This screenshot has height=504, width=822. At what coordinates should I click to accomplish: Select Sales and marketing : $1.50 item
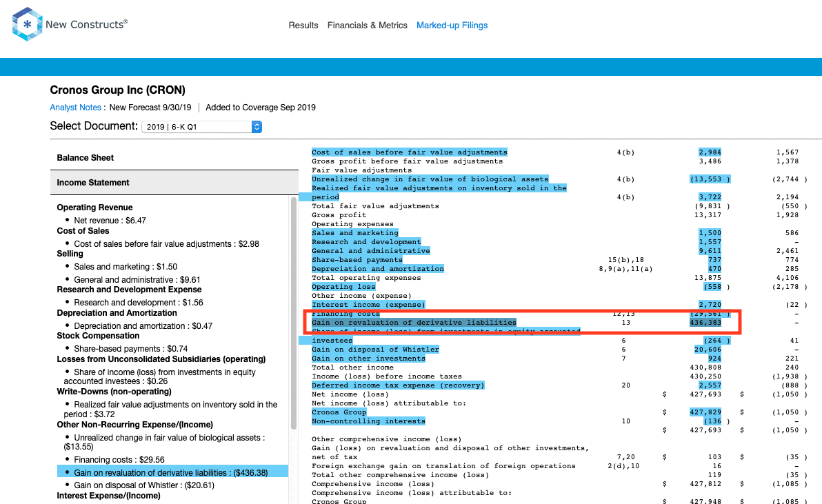pyautogui.click(x=126, y=267)
